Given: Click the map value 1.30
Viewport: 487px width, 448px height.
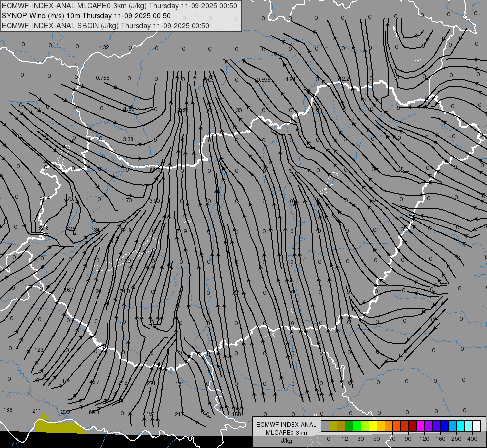Looking at the screenshot, I should pyautogui.click(x=237, y=110).
